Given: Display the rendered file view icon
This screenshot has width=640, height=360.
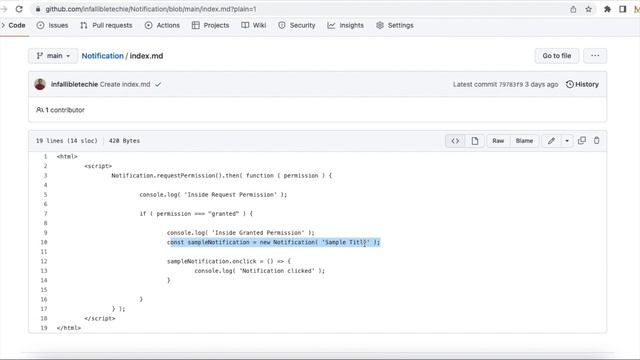Looking at the screenshot, I should (475, 141).
